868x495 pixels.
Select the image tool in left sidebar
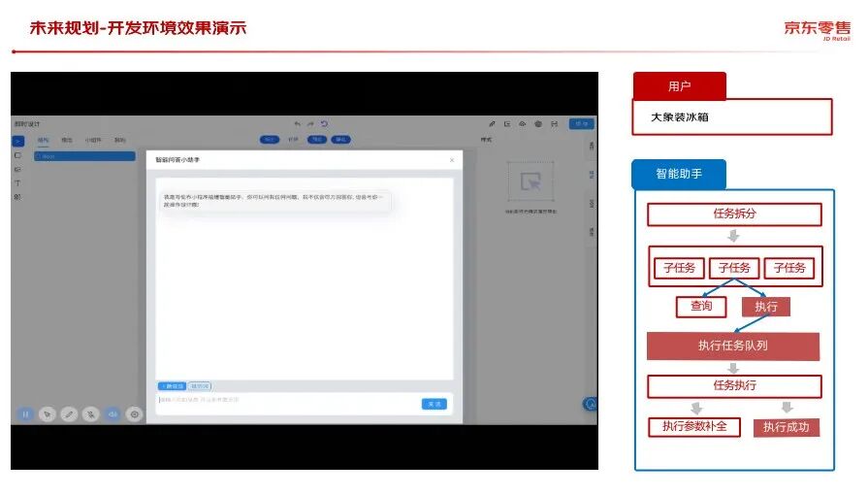17,169
